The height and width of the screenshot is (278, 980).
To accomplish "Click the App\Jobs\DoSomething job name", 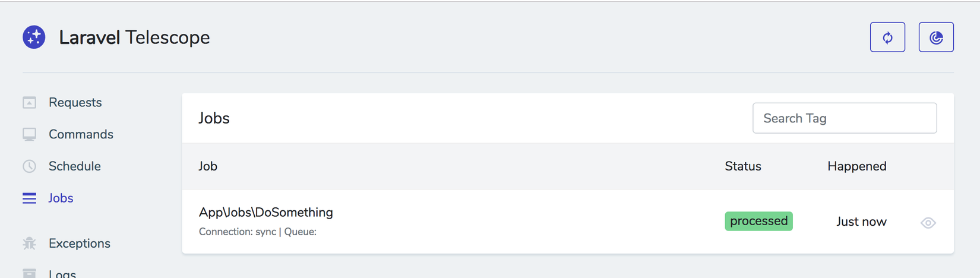I will pyautogui.click(x=265, y=213).
